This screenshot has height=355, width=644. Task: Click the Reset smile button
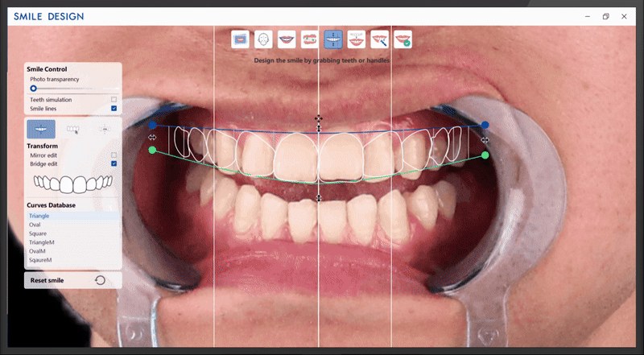(x=73, y=280)
